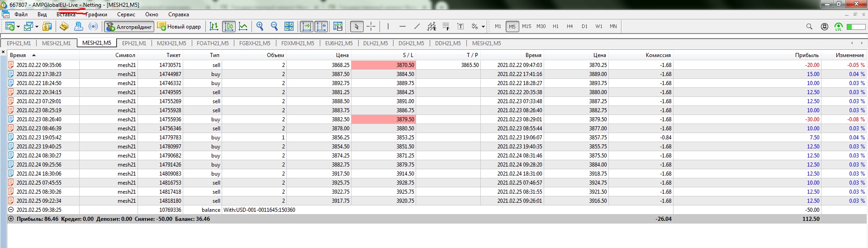Click the red S/L cell 3879.50
Screen dimensions: 868x248
(384, 119)
